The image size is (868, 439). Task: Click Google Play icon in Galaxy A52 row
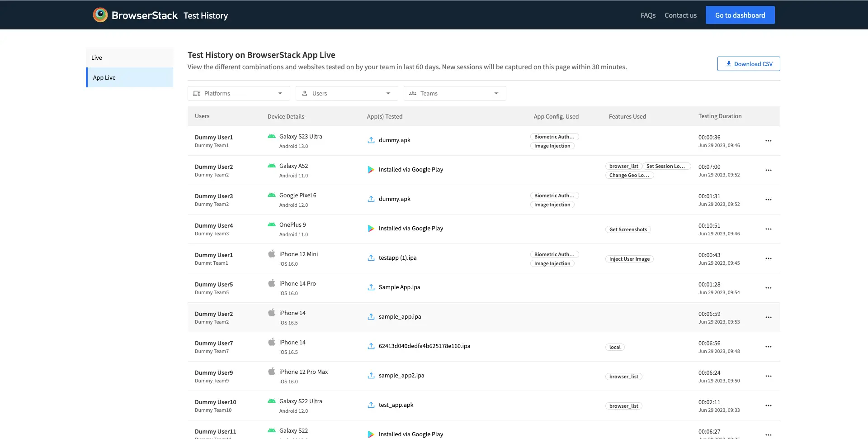pos(371,170)
